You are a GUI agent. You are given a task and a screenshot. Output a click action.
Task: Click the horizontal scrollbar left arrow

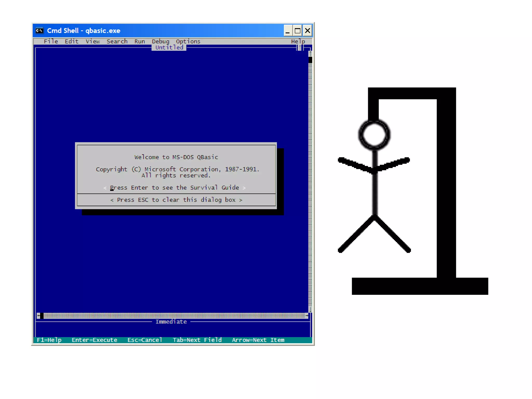(x=38, y=316)
